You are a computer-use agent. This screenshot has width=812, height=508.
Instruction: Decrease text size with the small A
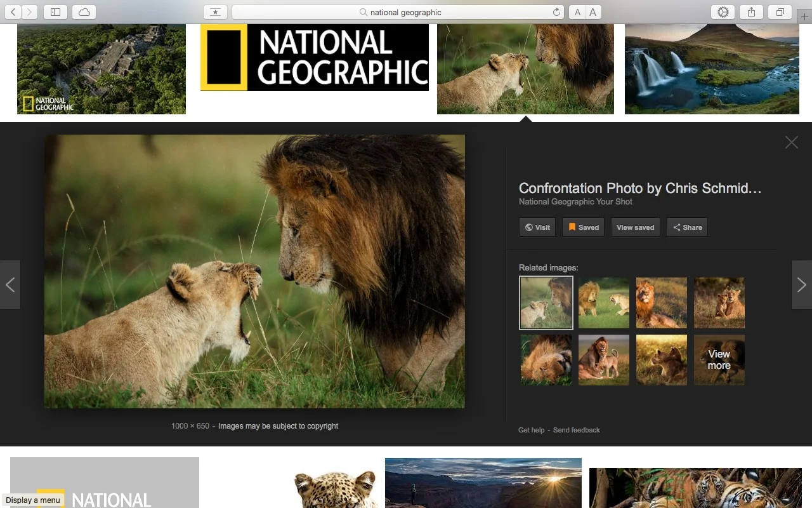(x=577, y=12)
